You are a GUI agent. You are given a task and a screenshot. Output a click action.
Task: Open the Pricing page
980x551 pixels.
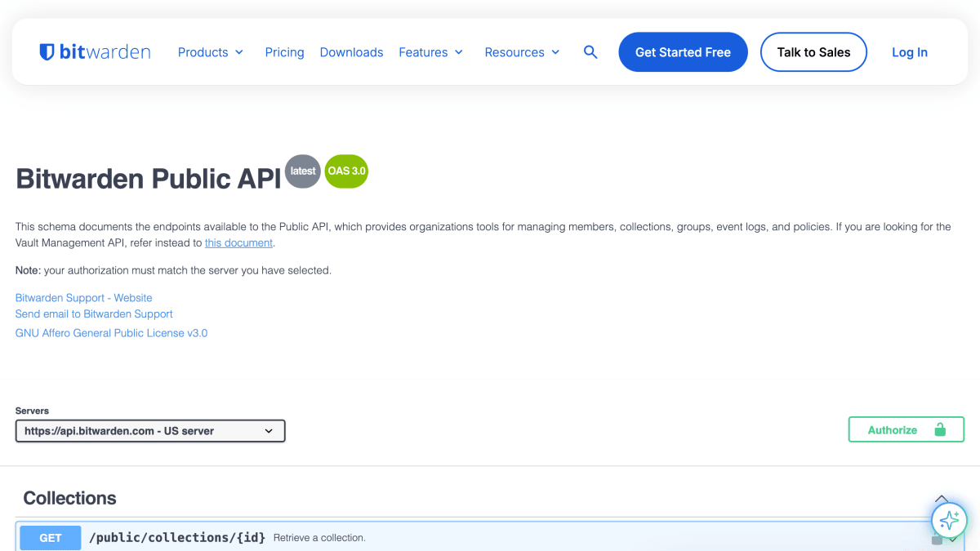click(284, 52)
